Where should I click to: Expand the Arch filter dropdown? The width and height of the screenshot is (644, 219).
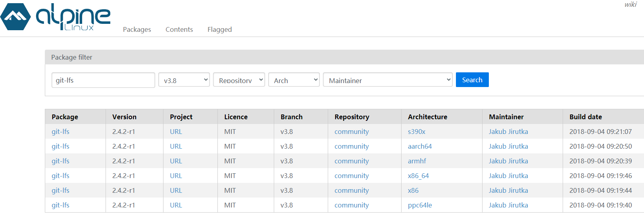[294, 80]
